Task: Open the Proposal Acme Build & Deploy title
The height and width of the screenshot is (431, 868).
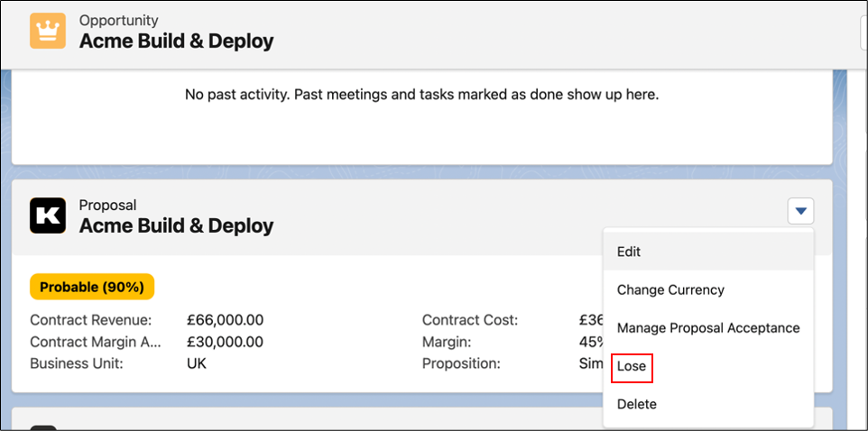Action: (x=177, y=225)
